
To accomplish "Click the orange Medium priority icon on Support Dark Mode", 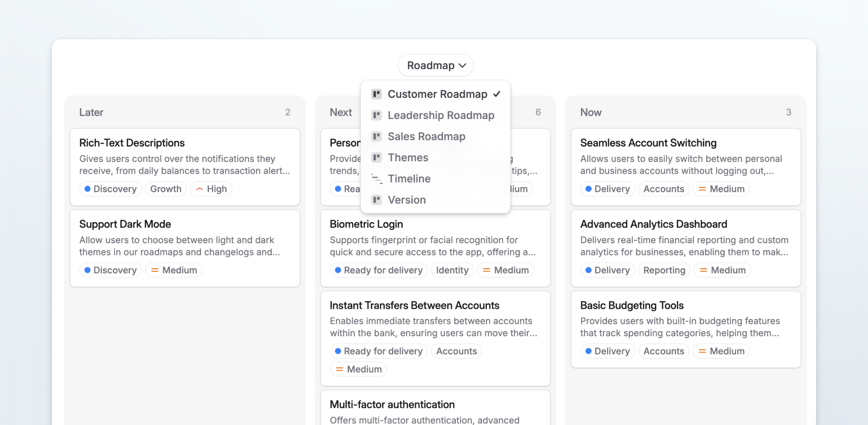I will pyautogui.click(x=155, y=270).
